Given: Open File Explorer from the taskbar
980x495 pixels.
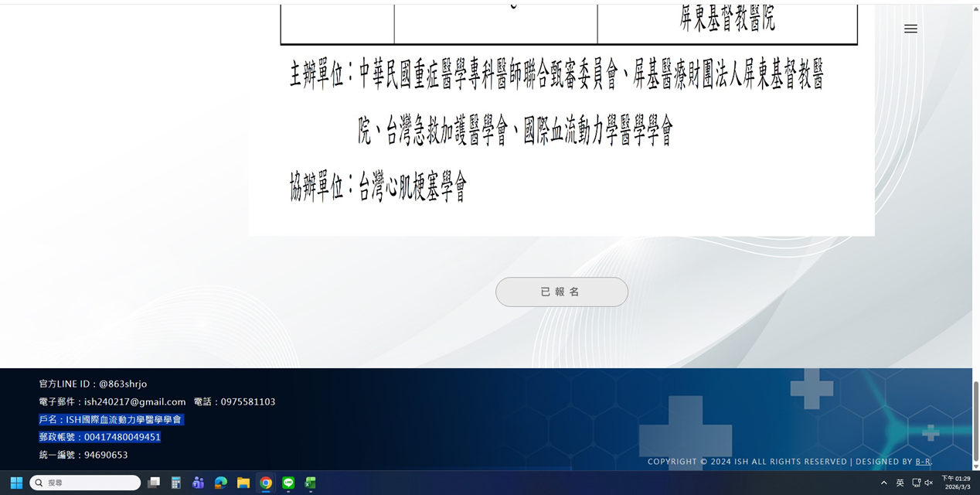Looking at the screenshot, I should 243,483.
